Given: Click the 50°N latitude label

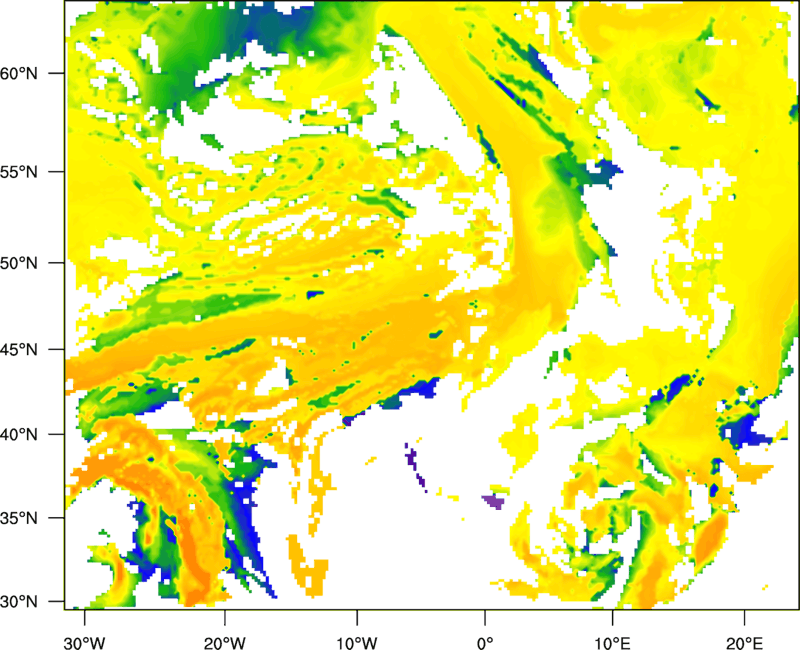Looking at the screenshot, I should 19,263.
